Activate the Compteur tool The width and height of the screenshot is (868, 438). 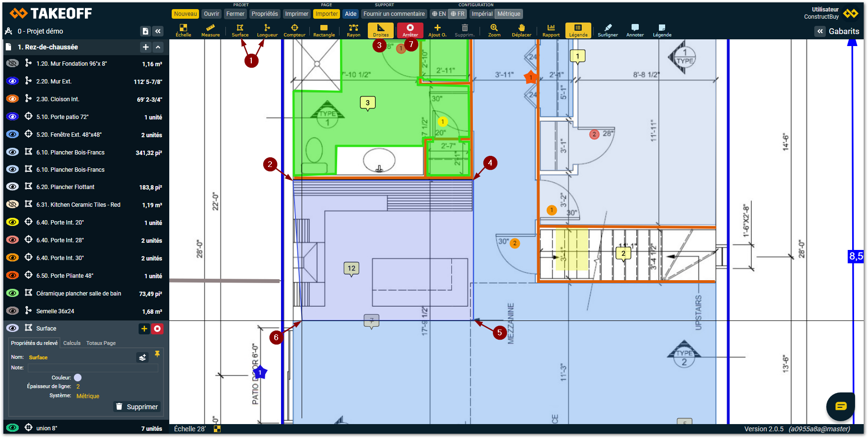pos(294,30)
